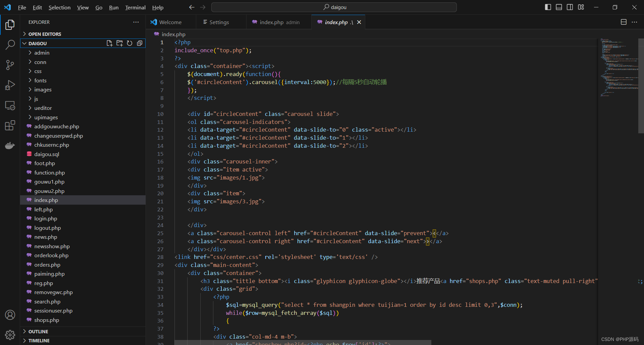This screenshot has height=345, width=644.
Task: Open Source Control view
Action: tap(10, 65)
